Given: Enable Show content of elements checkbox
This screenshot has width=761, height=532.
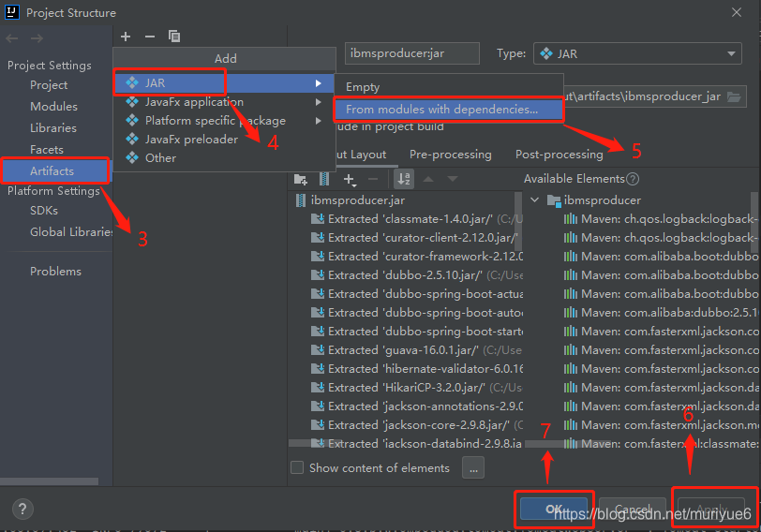Looking at the screenshot, I should 297,467.
